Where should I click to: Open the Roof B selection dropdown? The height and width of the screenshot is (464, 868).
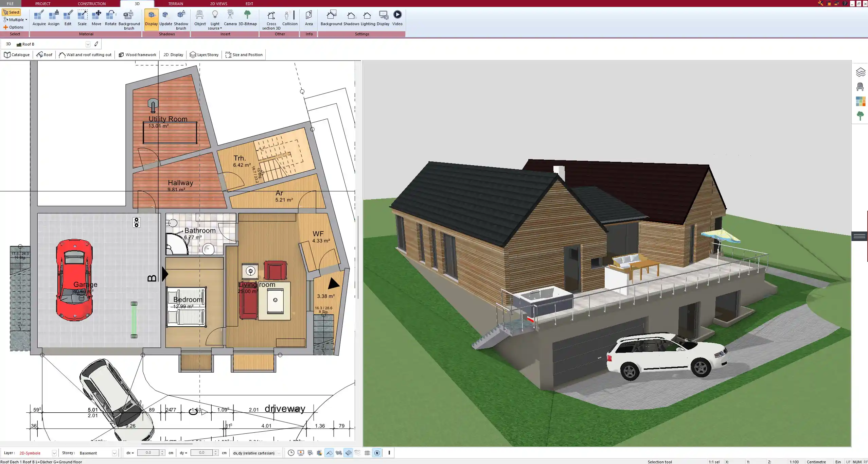88,44
